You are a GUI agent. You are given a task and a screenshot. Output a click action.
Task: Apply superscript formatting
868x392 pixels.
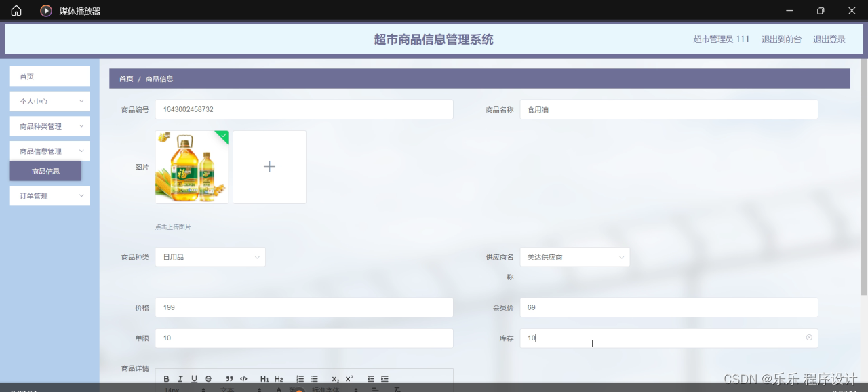[x=349, y=378]
